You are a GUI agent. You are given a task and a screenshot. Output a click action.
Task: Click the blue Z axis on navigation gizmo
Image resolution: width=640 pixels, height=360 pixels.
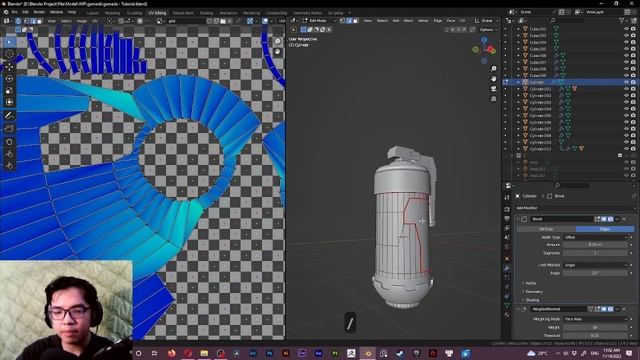tap(484, 40)
